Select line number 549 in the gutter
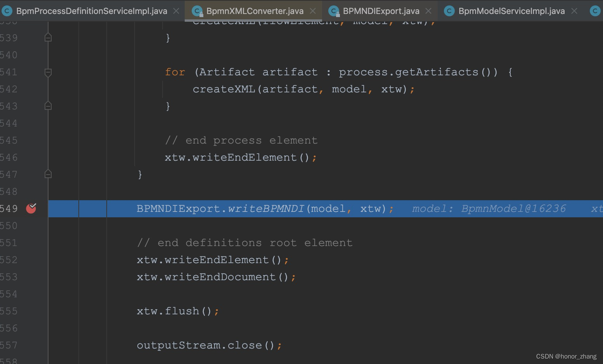This screenshot has height=364, width=603. tap(10, 208)
